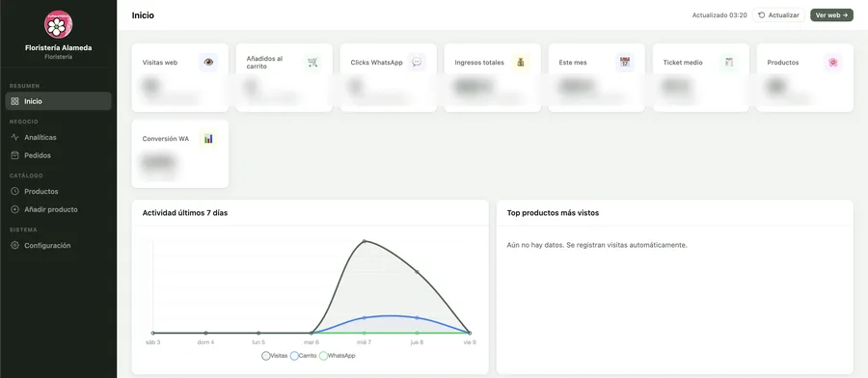
Task: Click the Ticket medio card label
Action: tap(683, 63)
